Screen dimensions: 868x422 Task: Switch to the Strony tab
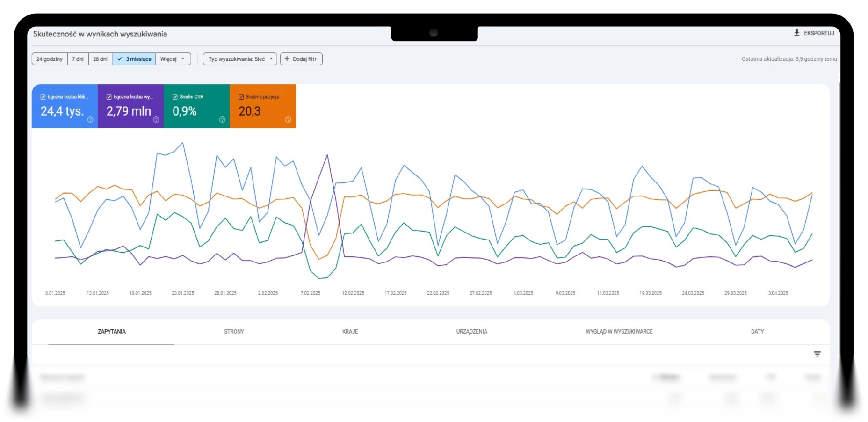click(x=234, y=332)
